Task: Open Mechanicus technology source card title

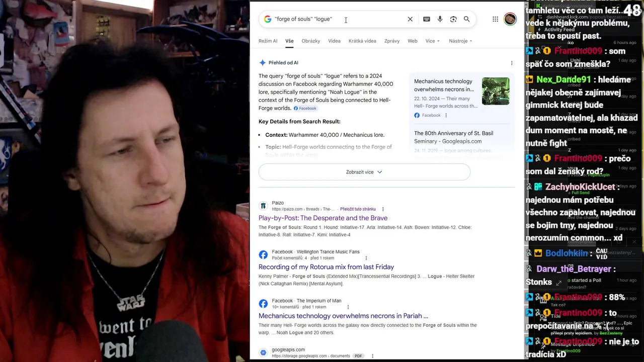Action: coord(444,85)
